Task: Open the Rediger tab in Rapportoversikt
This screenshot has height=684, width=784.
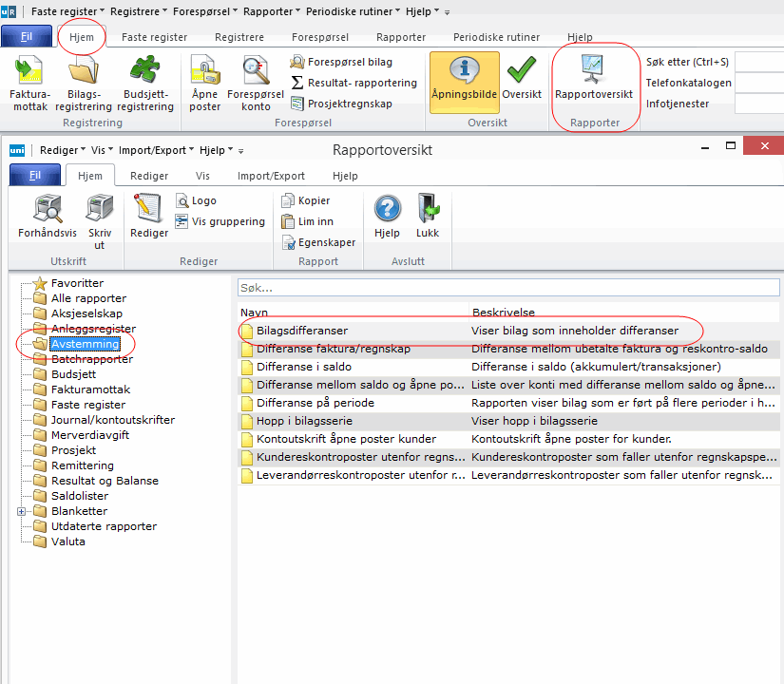Action: pos(149,176)
